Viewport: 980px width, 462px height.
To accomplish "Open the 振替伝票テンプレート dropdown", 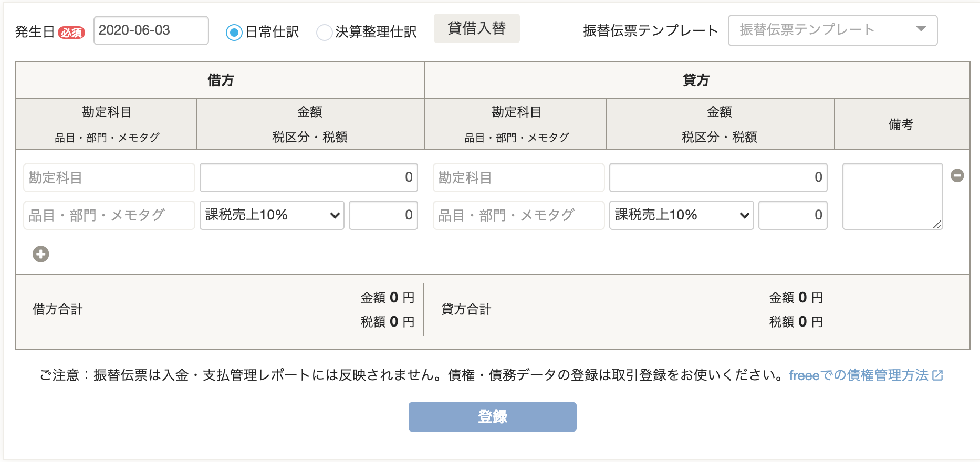I will 832,30.
